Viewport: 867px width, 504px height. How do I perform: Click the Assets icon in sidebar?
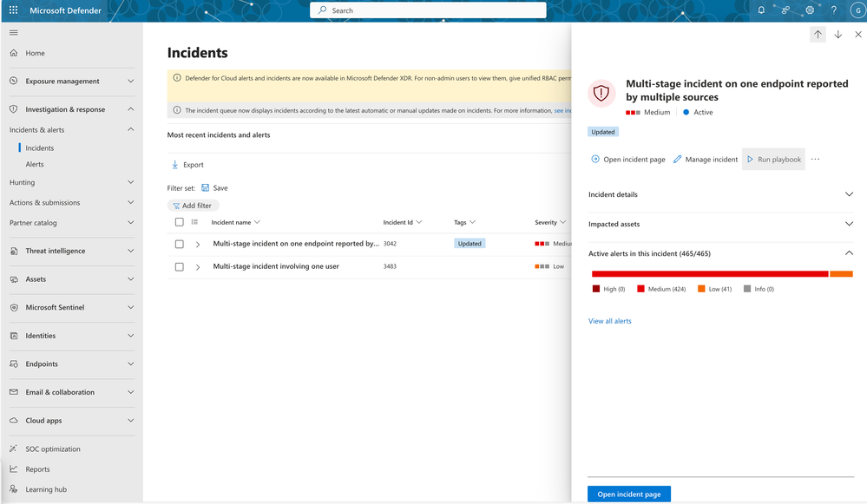click(14, 279)
